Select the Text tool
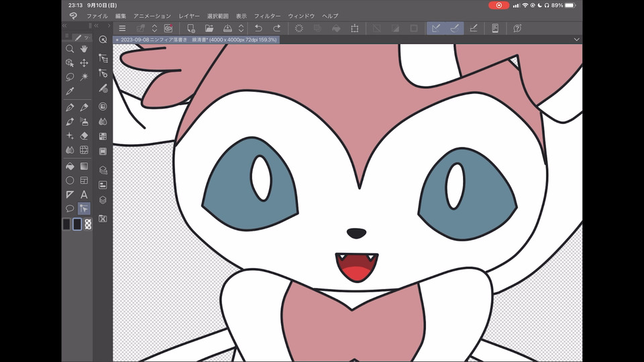The height and width of the screenshot is (362, 644). (x=84, y=194)
